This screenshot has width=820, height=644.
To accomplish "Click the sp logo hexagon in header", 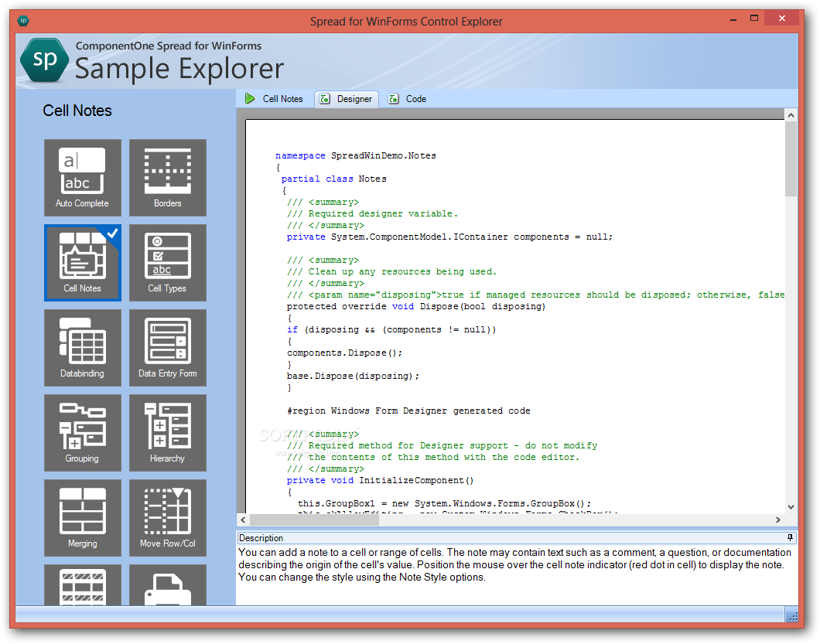I will pyautogui.click(x=44, y=60).
